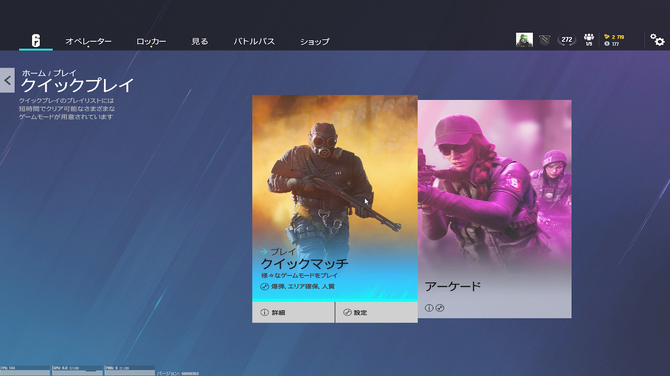Open the level 272 clearance badge
The image size is (670, 376).
pyautogui.click(x=567, y=40)
